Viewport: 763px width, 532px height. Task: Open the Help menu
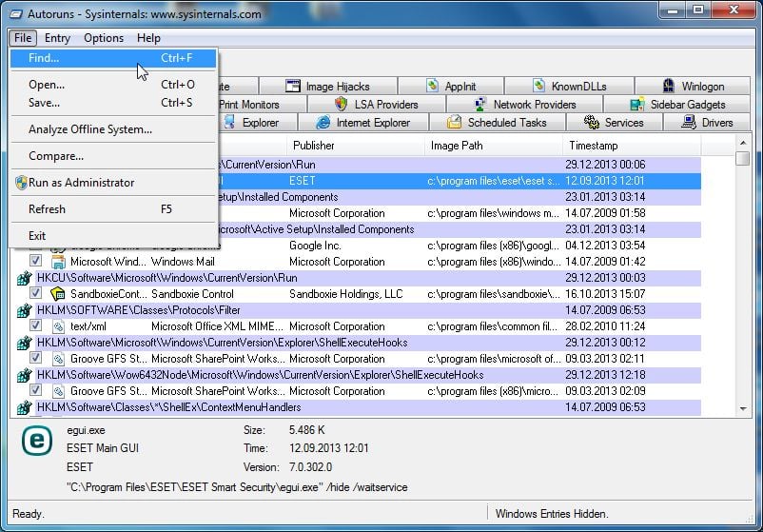coord(148,38)
